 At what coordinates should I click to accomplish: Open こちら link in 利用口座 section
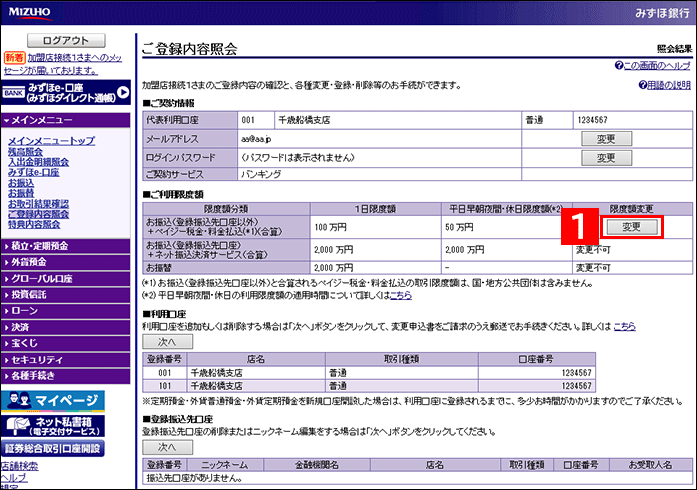tap(624, 326)
